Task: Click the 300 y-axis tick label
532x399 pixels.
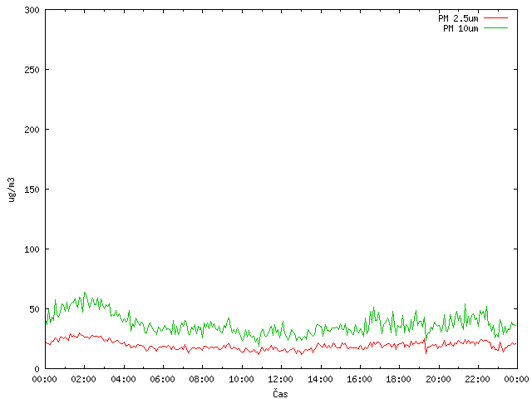Action: 32,10
